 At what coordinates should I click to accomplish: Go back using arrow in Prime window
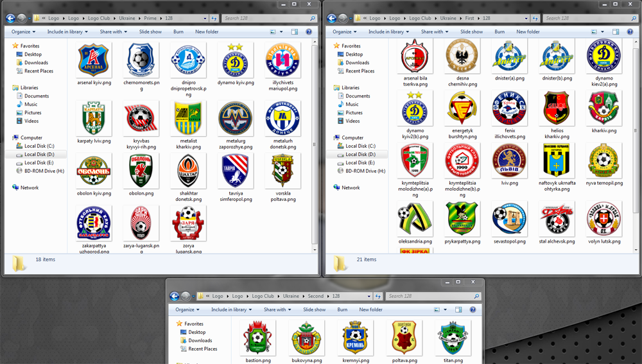pyautogui.click(x=11, y=19)
